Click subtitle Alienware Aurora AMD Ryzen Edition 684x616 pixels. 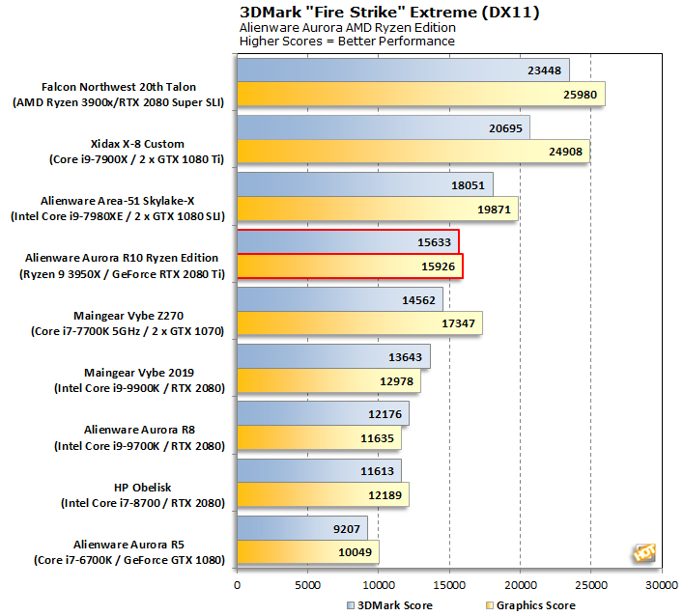tap(348, 27)
